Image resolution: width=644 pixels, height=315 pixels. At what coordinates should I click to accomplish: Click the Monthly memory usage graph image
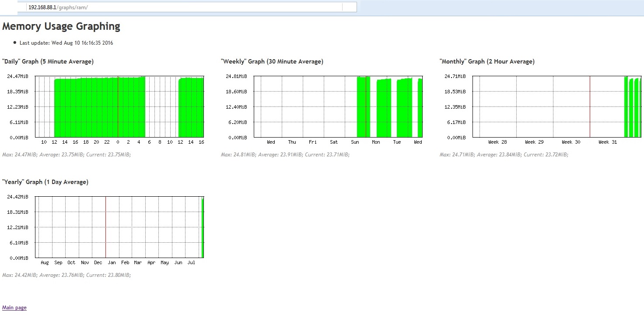(541, 110)
